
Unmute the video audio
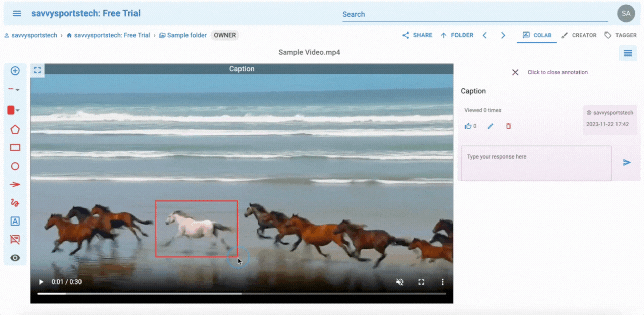coord(399,282)
